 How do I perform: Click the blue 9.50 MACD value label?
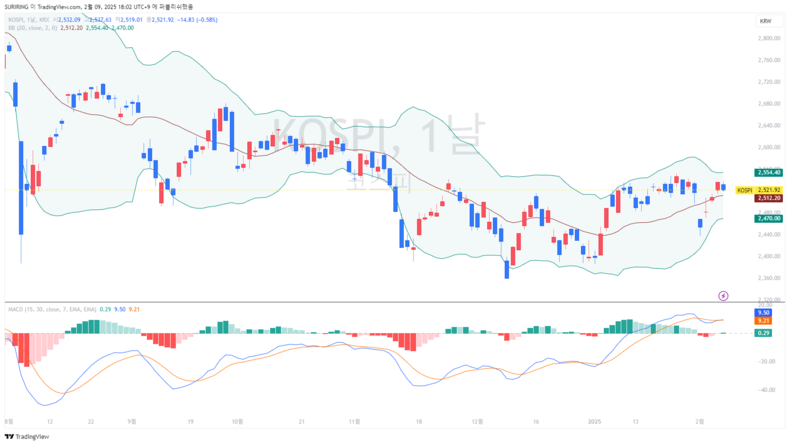[x=763, y=312]
